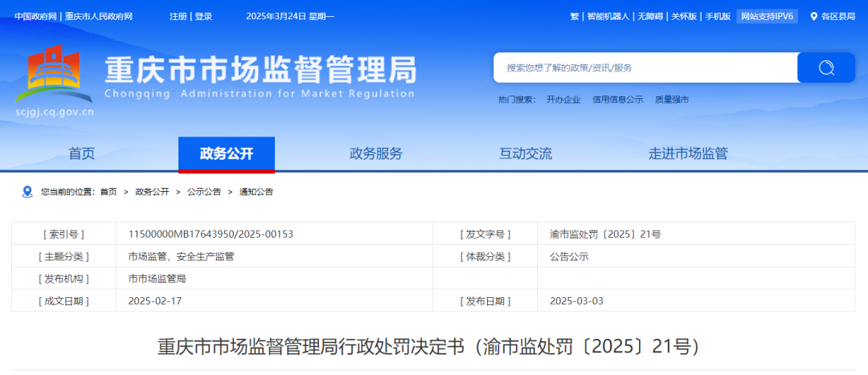Switch to 关怀版 care mode

(x=684, y=17)
